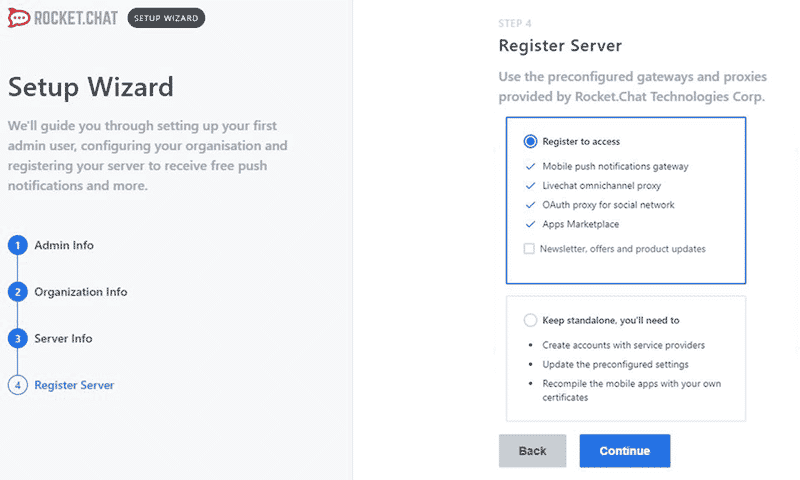Viewport: 800px width, 480px height.
Task: Click the Register Server heading
Action: point(560,46)
